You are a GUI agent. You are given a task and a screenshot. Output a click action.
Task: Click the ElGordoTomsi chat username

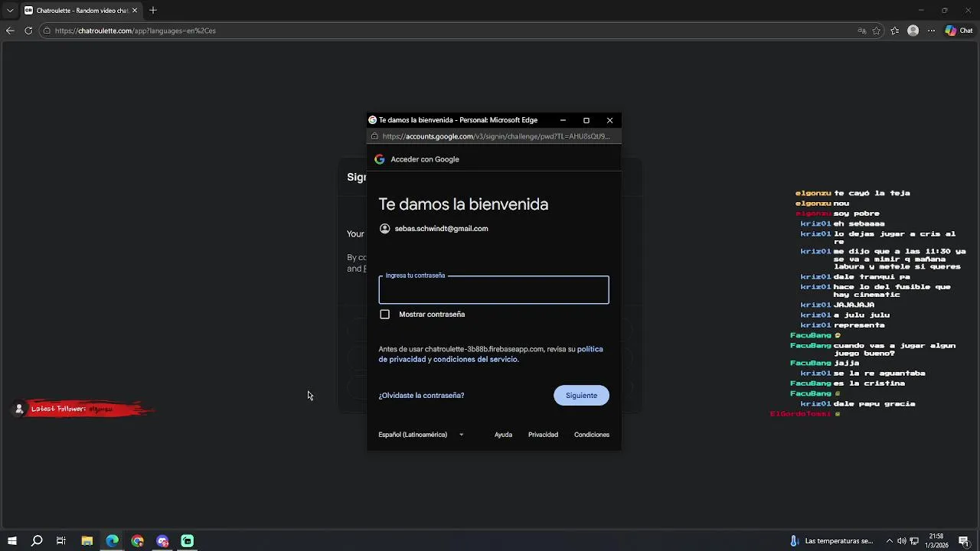click(x=800, y=413)
